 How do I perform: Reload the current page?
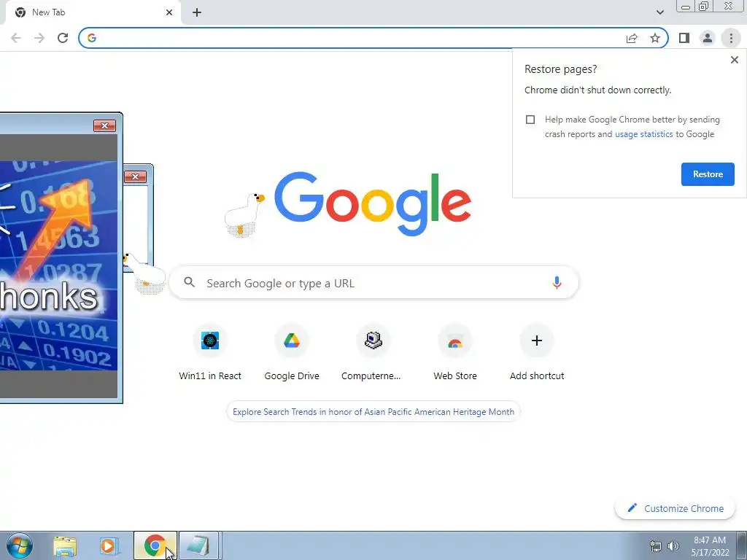click(x=63, y=38)
